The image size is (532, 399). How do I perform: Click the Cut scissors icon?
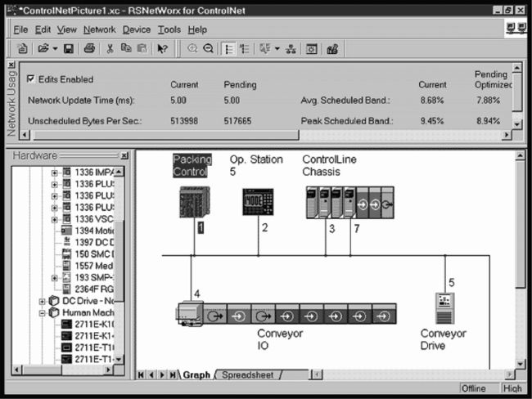110,49
